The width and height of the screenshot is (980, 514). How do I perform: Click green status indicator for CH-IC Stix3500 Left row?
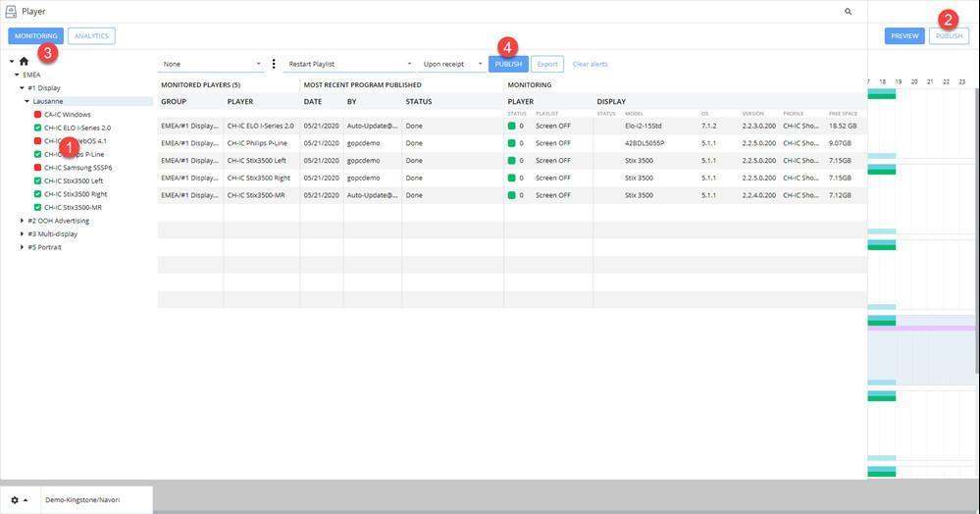[x=512, y=161]
